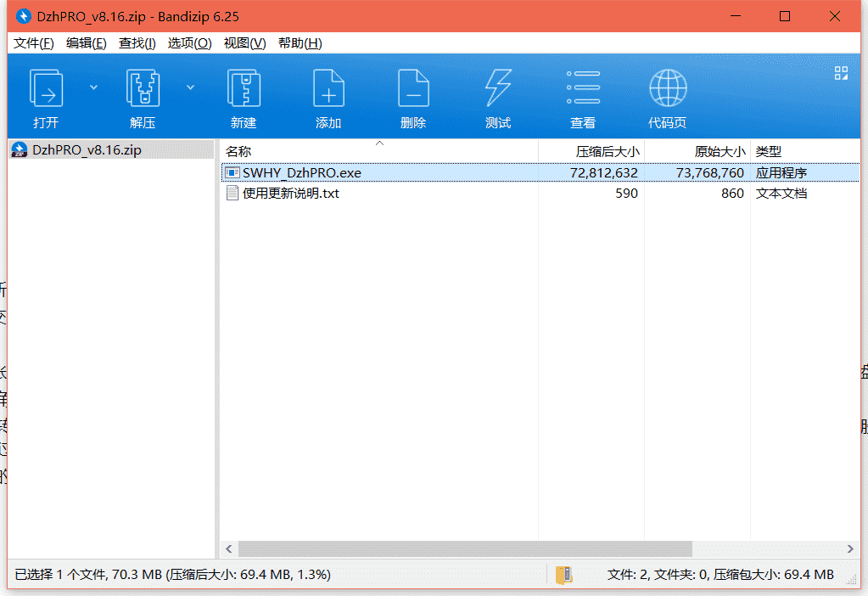This screenshot has height=596, width=868.
Task: Open the View (视图) menu
Action: coord(244,43)
